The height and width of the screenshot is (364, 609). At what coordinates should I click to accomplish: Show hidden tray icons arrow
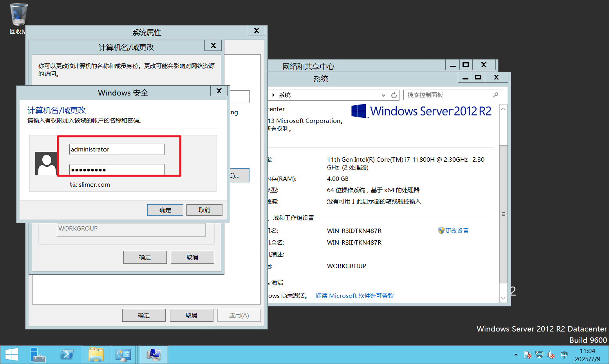[x=516, y=355]
